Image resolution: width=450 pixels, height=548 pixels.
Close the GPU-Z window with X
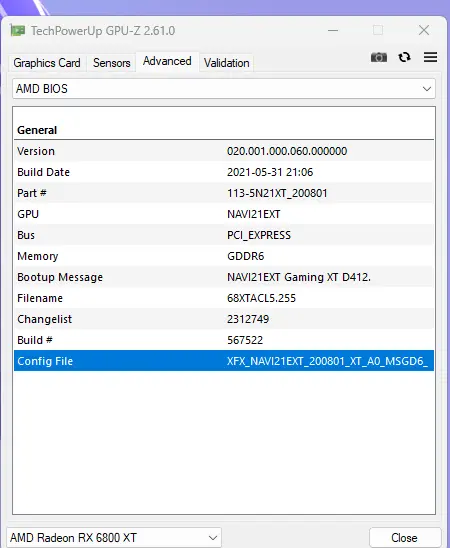(424, 30)
